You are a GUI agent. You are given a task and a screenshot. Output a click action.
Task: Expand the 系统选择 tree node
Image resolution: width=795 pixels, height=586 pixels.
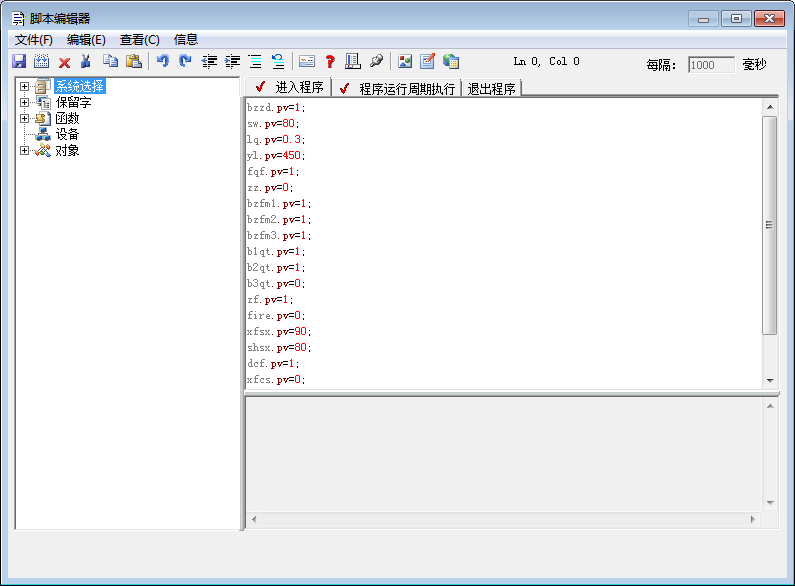pos(25,87)
